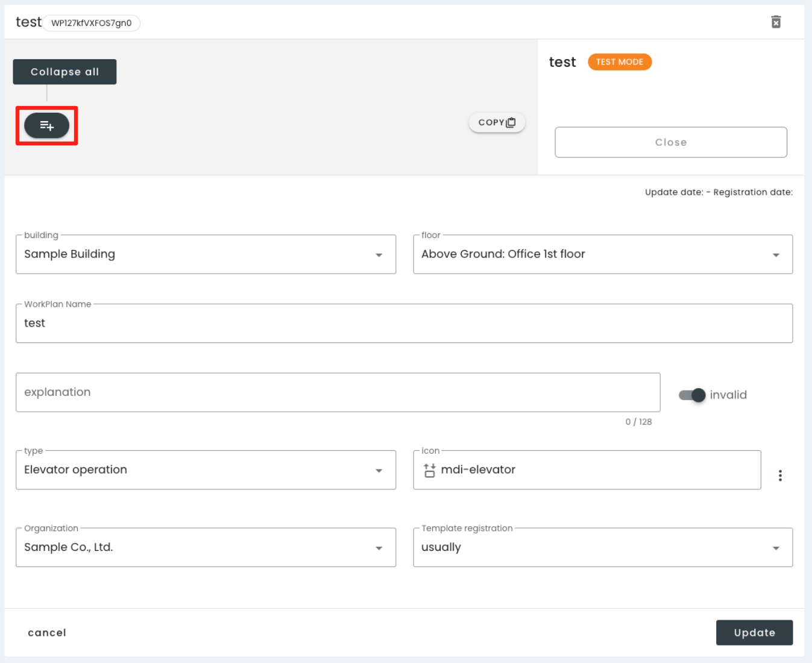Screen dimensions: 812x663
Task: Click the add step button with plus-list icon
Action: tap(47, 125)
